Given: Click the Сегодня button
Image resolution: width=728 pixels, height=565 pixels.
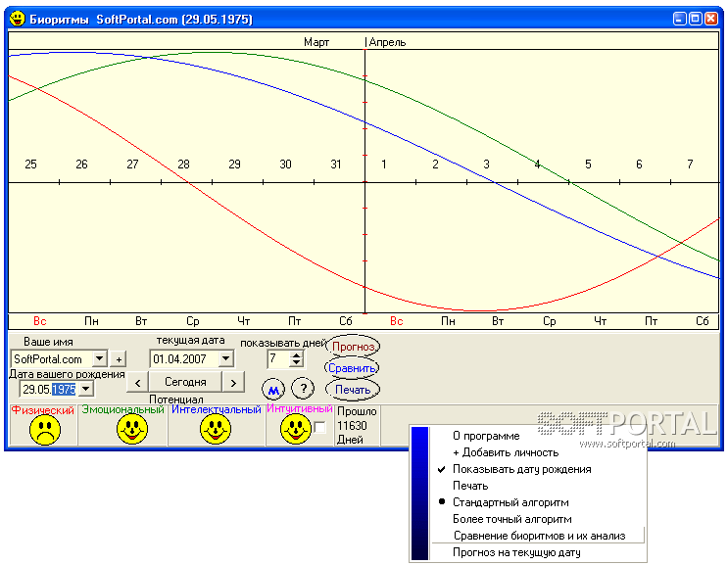Looking at the screenshot, I should click(185, 382).
